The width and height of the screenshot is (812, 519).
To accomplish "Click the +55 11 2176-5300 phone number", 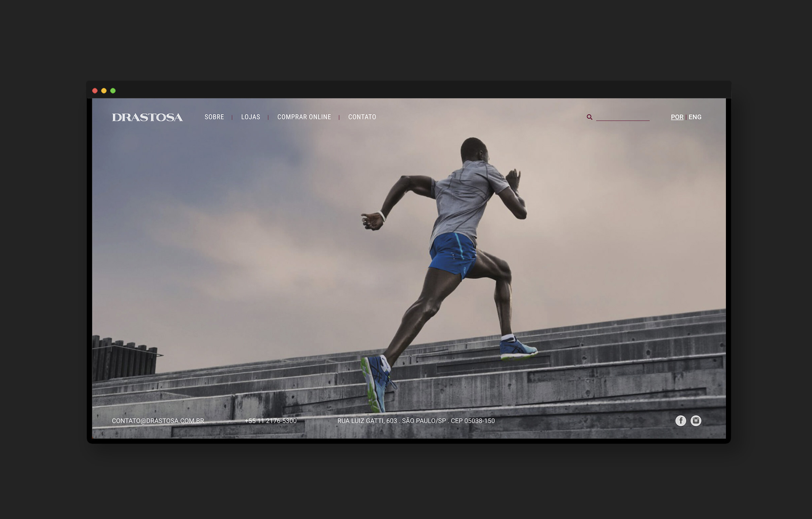I will tap(270, 421).
